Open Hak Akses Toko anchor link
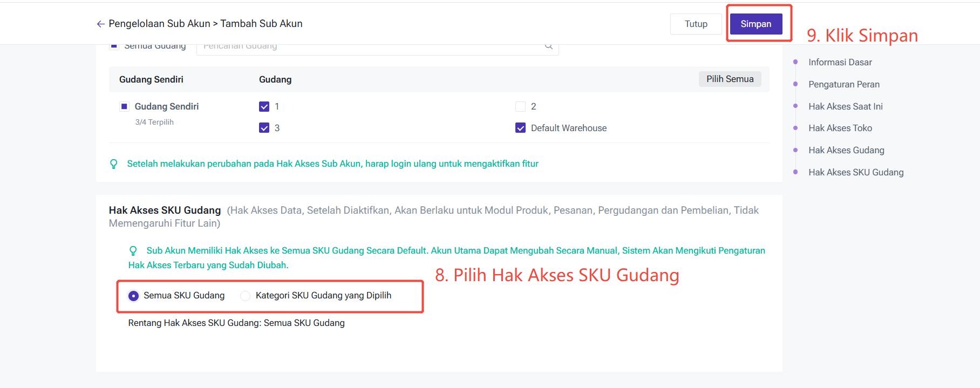Viewport: 980px width, 388px height. click(840, 128)
